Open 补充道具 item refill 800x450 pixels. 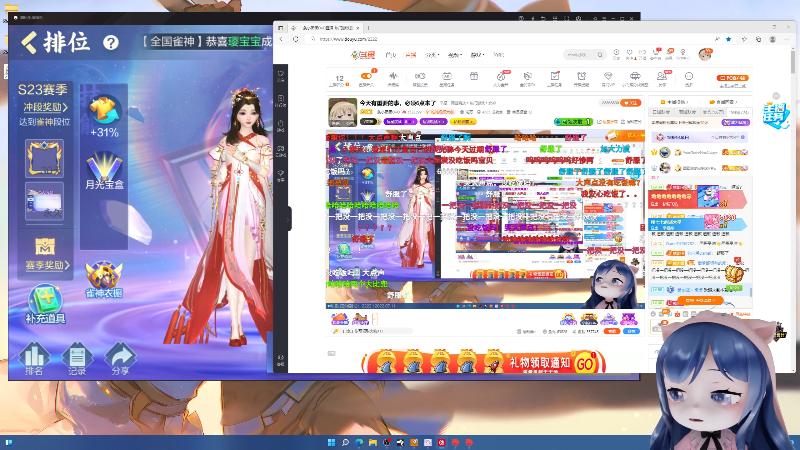pyautogui.click(x=45, y=304)
